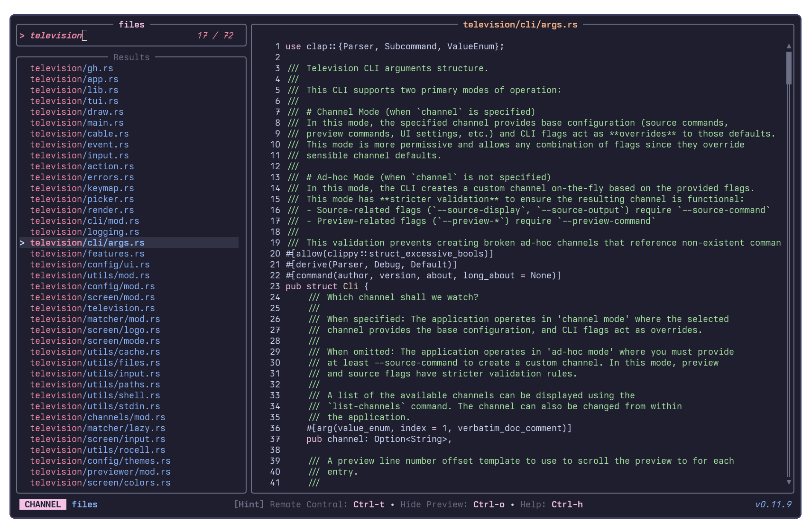Screen dimensions: 811x532
Task: Click preview title television/cli/args.rs
Action: pos(520,25)
